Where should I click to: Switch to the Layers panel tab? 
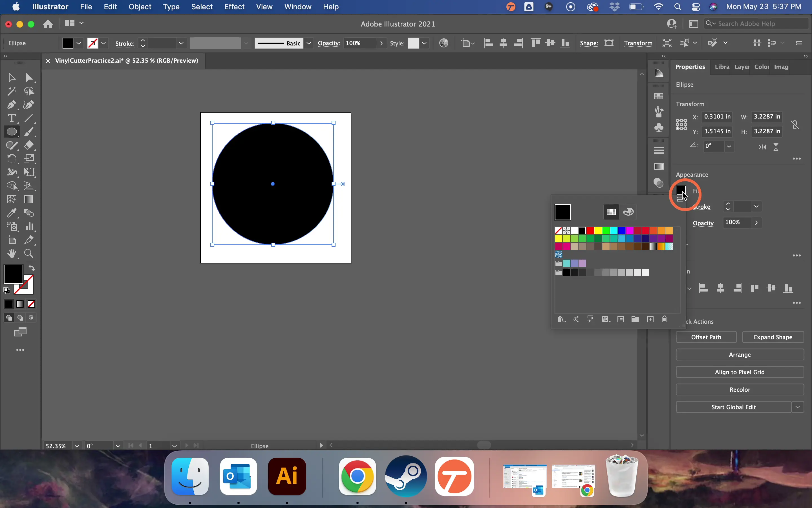742,67
